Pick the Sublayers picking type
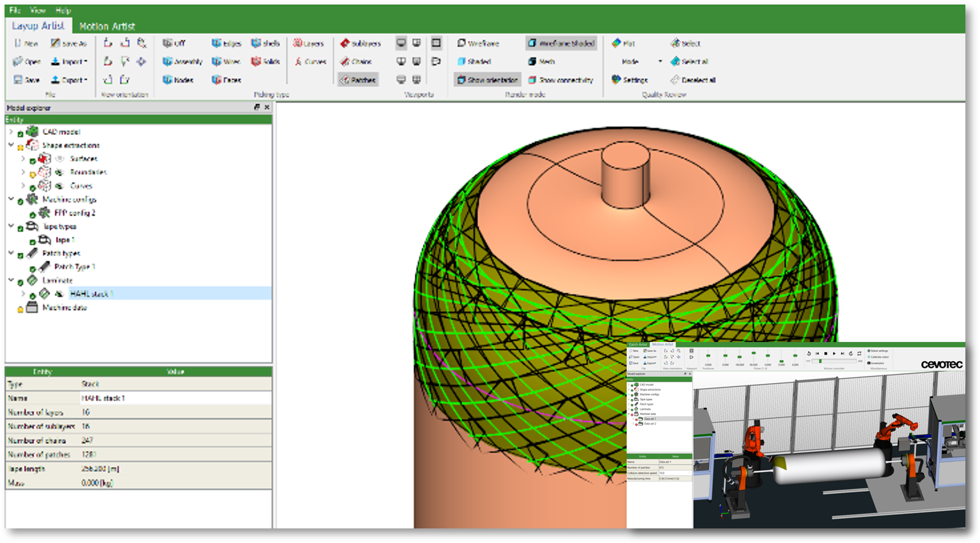980x543 pixels. [x=360, y=43]
